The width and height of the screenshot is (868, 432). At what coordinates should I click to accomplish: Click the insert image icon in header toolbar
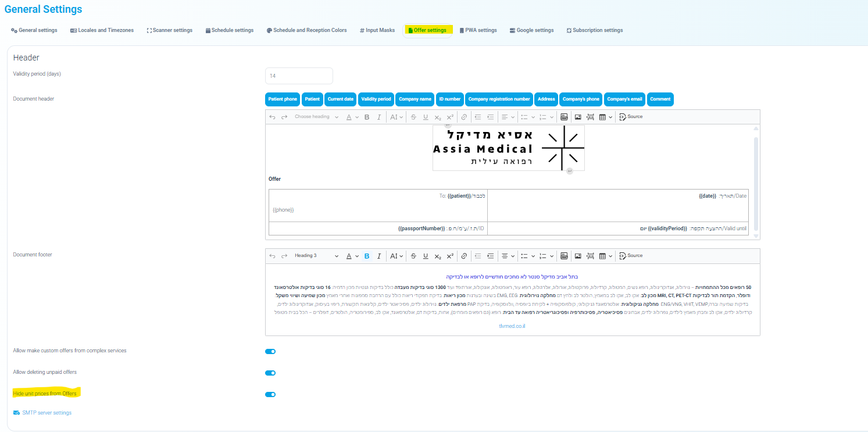[x=578, y=117]
